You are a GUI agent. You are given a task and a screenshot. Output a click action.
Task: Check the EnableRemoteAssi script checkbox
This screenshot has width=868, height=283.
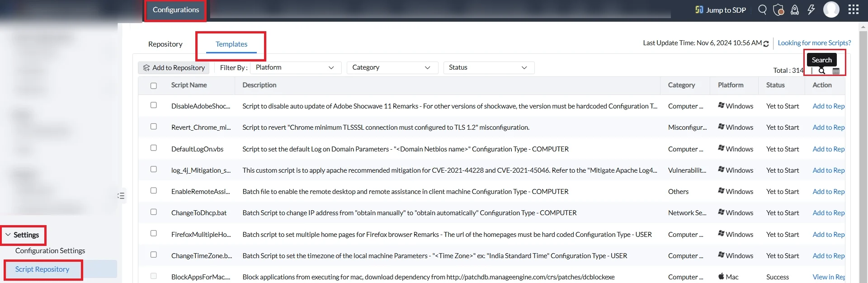[154, 190]
